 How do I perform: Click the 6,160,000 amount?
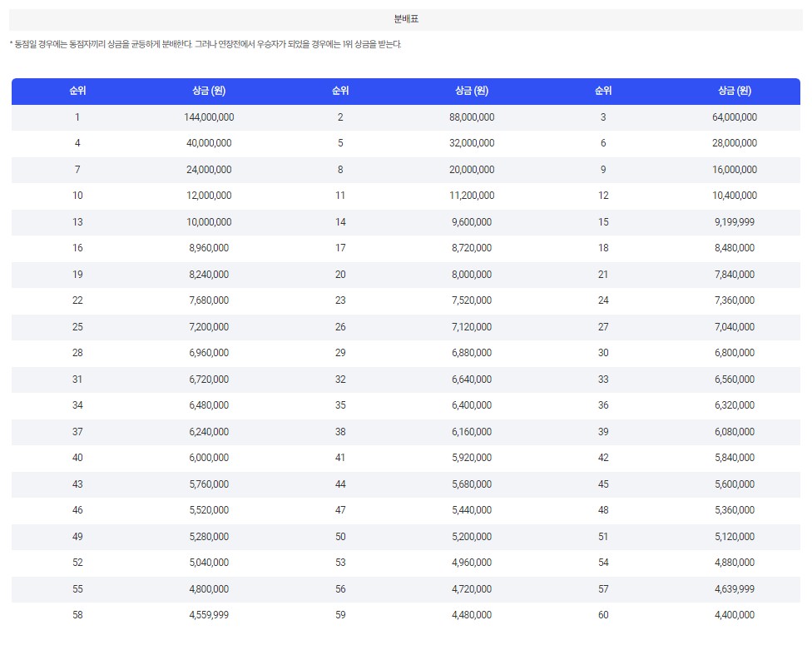pyautogui.click(x=472, y=432)
